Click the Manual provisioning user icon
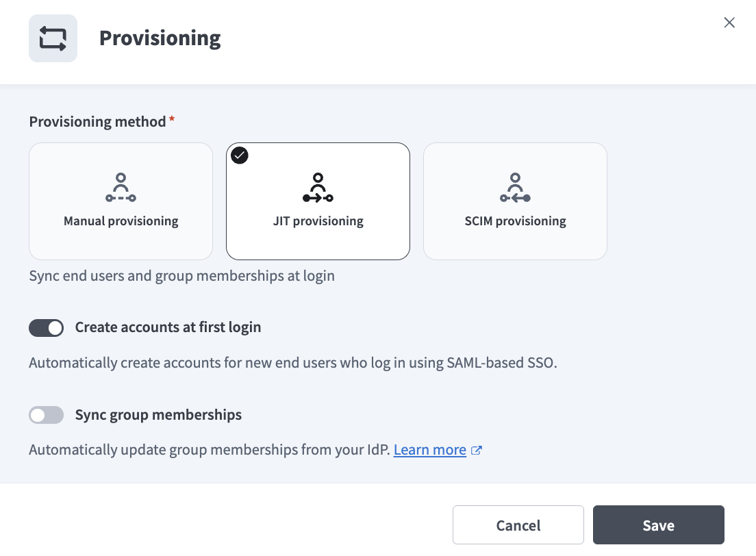 121,186
